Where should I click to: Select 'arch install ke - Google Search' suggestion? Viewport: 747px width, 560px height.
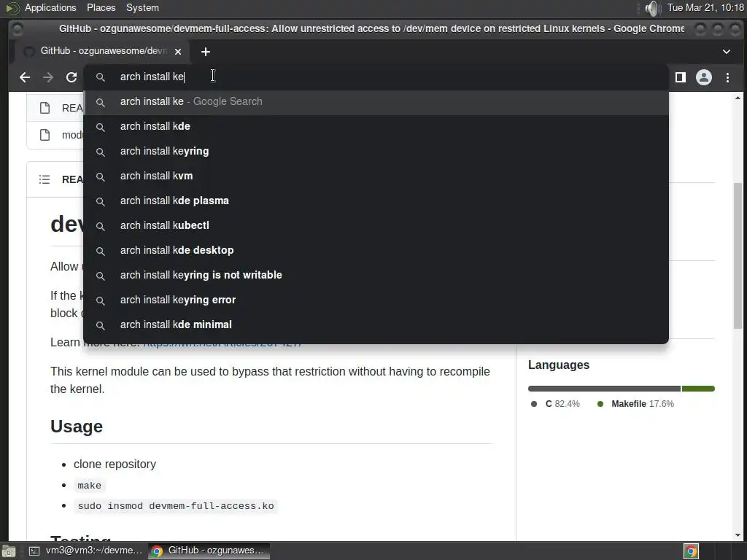click(x=376, y=102)
